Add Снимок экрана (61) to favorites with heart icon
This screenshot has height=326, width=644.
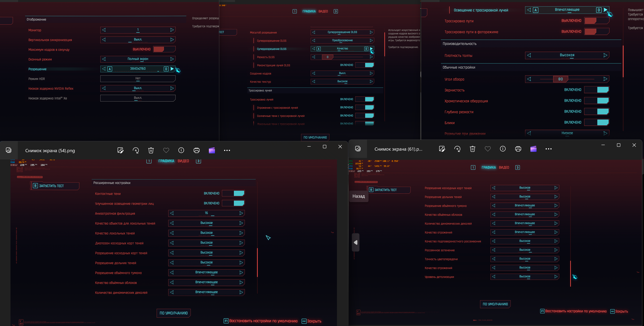tap(488, 149)
